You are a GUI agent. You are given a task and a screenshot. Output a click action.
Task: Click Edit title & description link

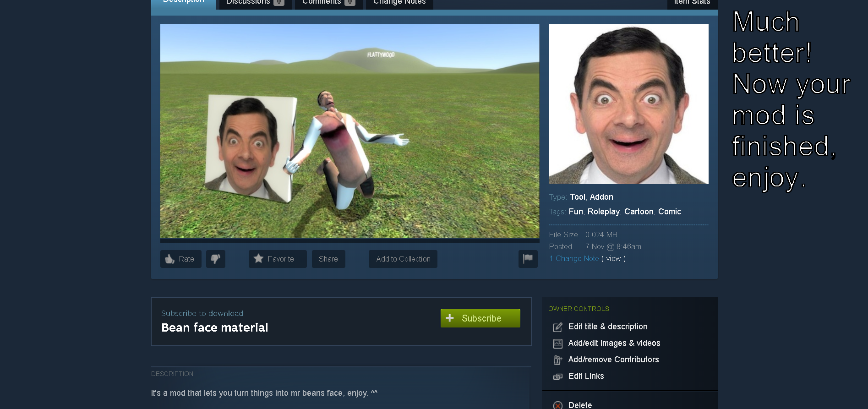(x=608, y=327)
